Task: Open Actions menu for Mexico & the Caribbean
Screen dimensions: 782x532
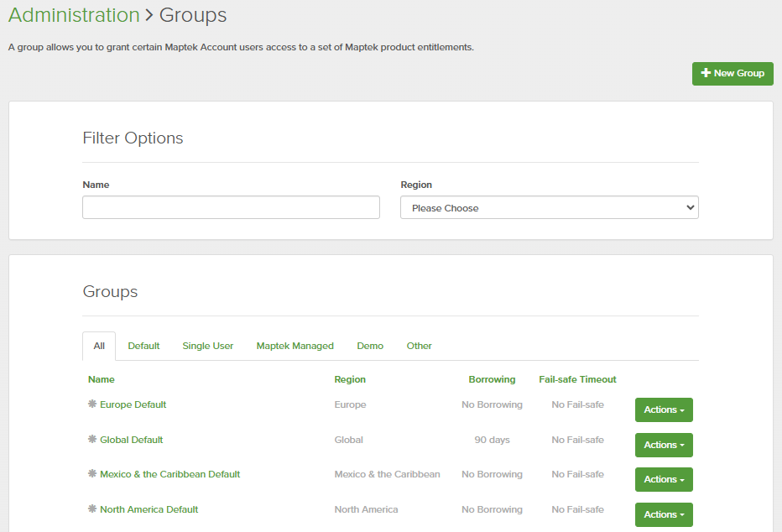Action: (x=664, y=480)
